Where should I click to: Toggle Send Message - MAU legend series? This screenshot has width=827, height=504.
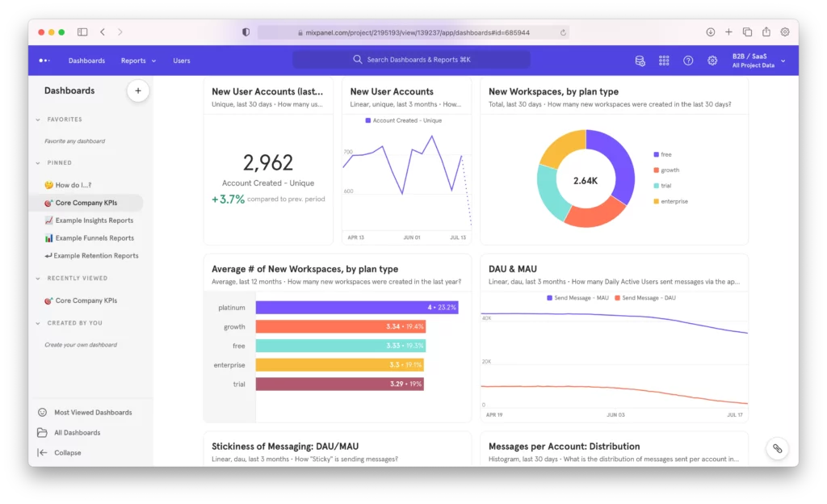click(x=577, y=298)
